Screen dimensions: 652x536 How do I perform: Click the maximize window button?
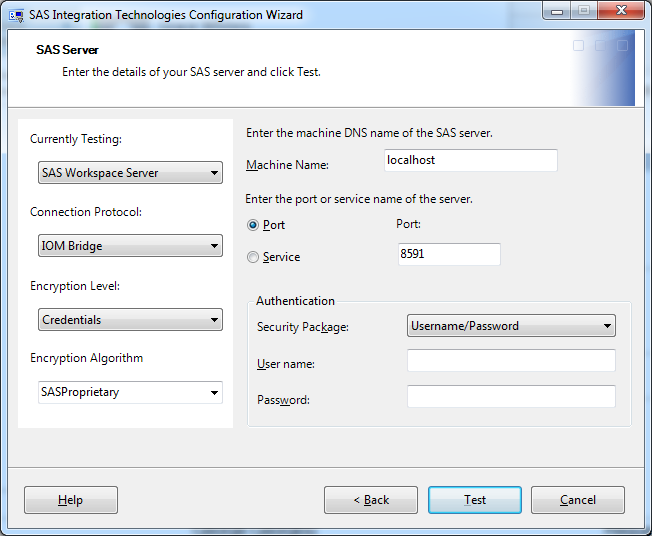pyautogui.click(x=583, y=11)
